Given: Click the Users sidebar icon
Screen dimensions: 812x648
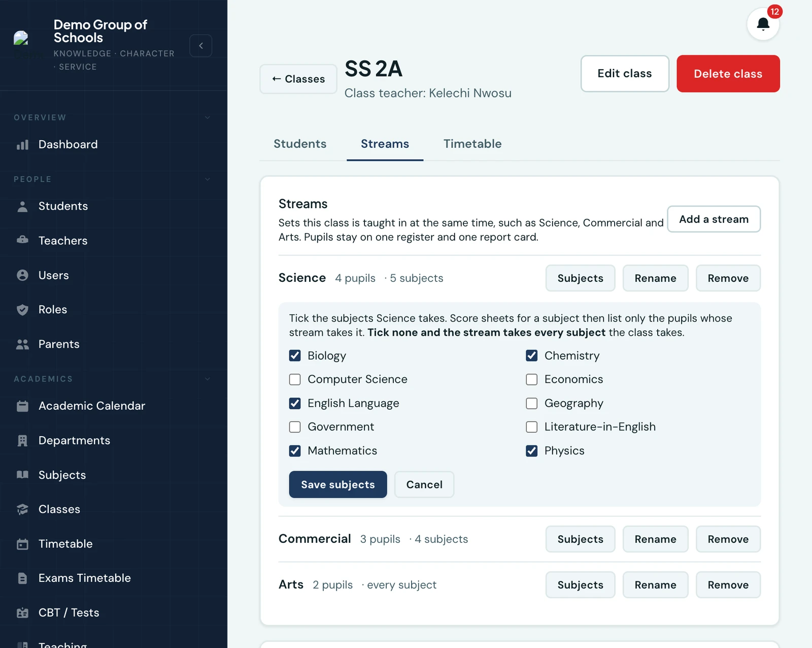Looking at the screenshot, I should pyautogui.click(x=22, y=275).
